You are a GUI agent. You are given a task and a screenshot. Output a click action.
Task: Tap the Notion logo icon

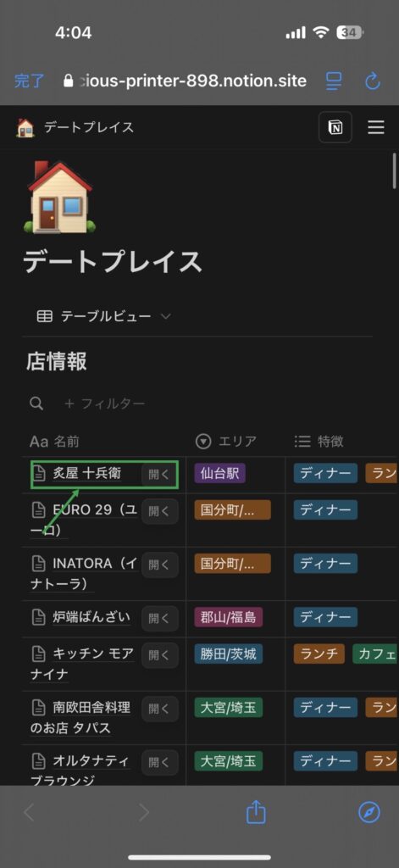coord(335,127)
